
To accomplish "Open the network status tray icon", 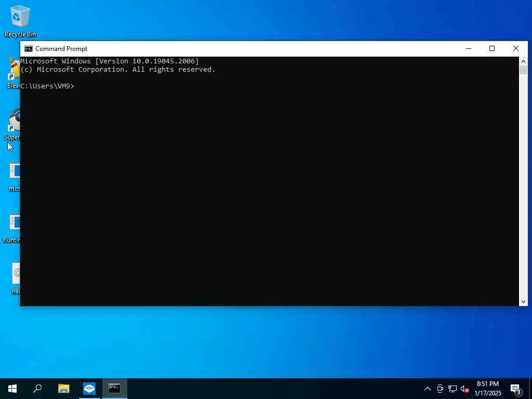I will click(x=453, y=389).
